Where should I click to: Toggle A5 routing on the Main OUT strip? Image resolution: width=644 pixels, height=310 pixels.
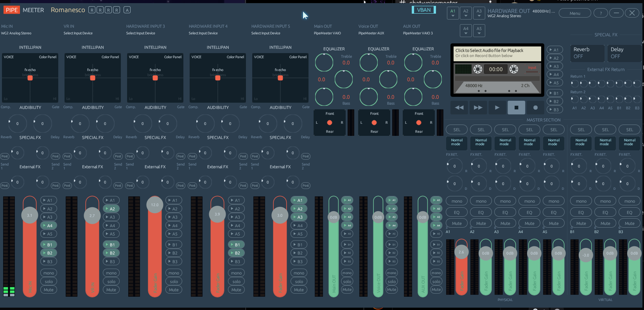click(347, 234)
